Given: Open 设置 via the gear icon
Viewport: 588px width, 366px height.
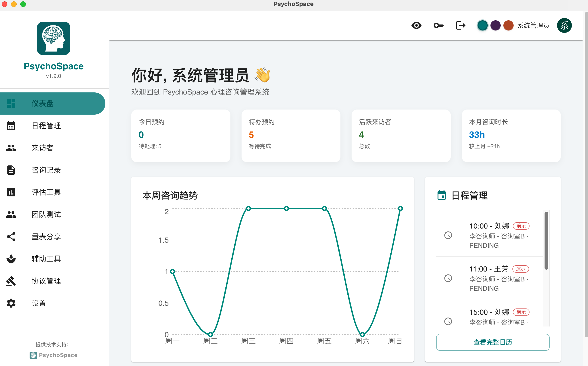Looking at the screenshot, I should click(11, 303).
